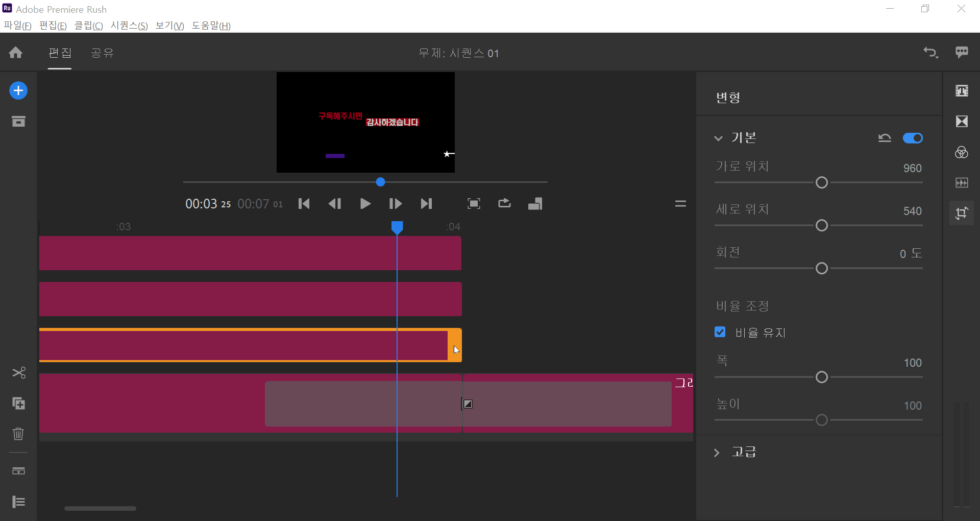Open the Titles panel icon

click(962, 91)
